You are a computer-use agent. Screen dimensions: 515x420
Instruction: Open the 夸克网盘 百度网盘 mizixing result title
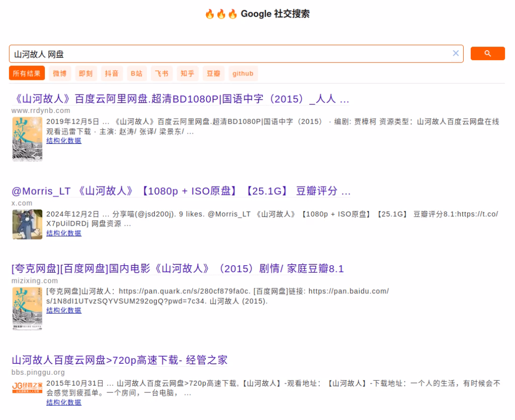[178, 269]
